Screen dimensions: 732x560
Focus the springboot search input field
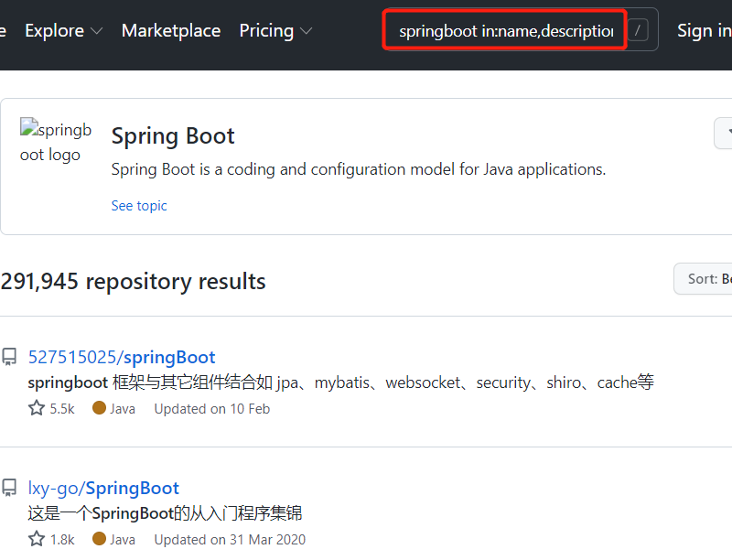pos(506,31)
